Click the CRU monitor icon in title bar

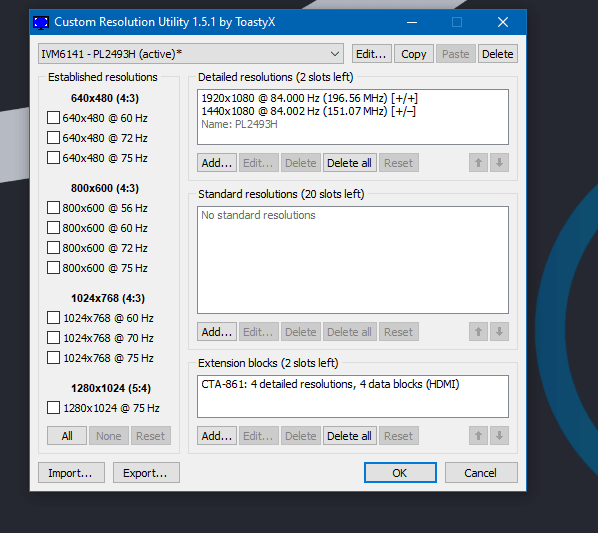click(x=41, y=22)
